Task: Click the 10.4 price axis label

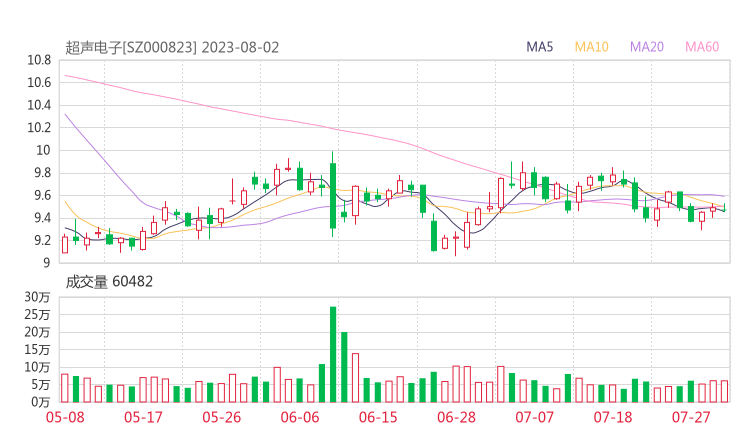Action: tap(39, 105)
